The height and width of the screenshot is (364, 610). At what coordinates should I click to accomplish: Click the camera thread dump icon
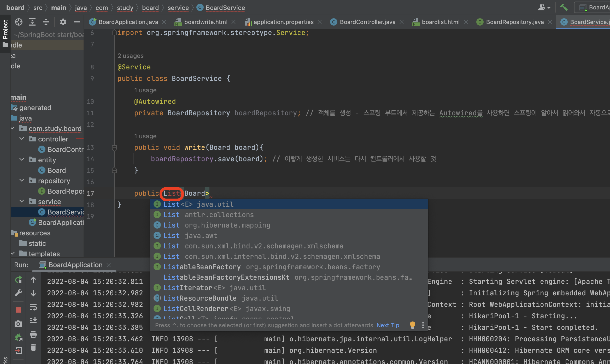pyautogui.click(x=18, y=324)
